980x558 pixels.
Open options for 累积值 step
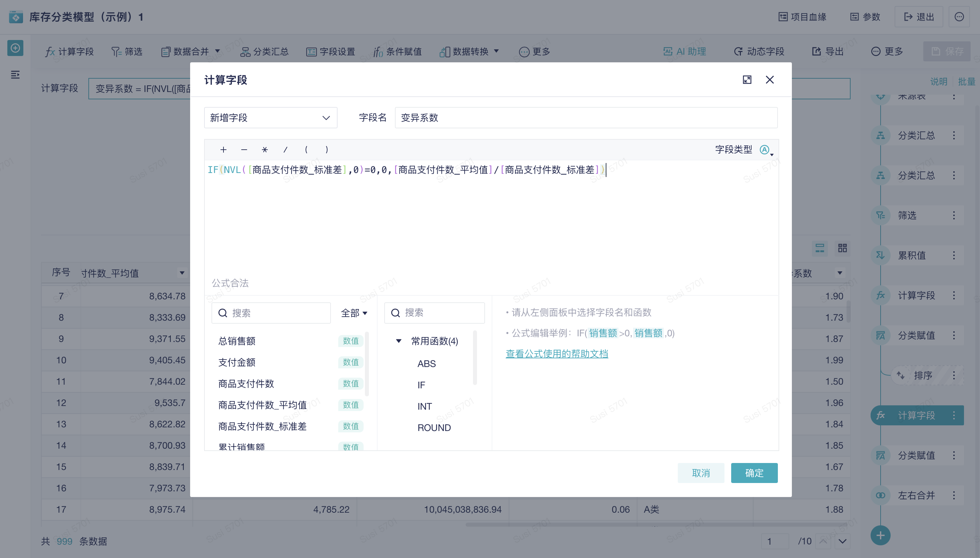click(954, 255)
